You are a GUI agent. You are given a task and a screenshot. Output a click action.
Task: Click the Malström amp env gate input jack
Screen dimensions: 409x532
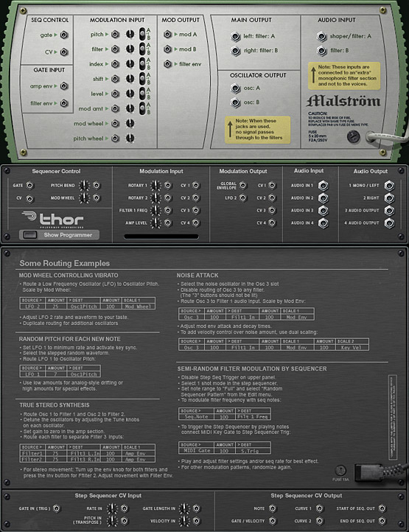point(64,86)
